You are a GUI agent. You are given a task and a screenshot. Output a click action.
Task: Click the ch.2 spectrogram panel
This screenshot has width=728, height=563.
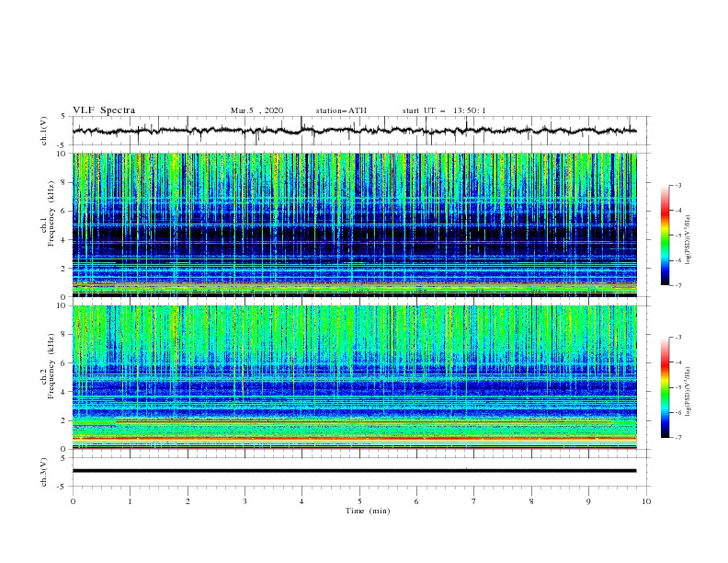click(354, 377)
